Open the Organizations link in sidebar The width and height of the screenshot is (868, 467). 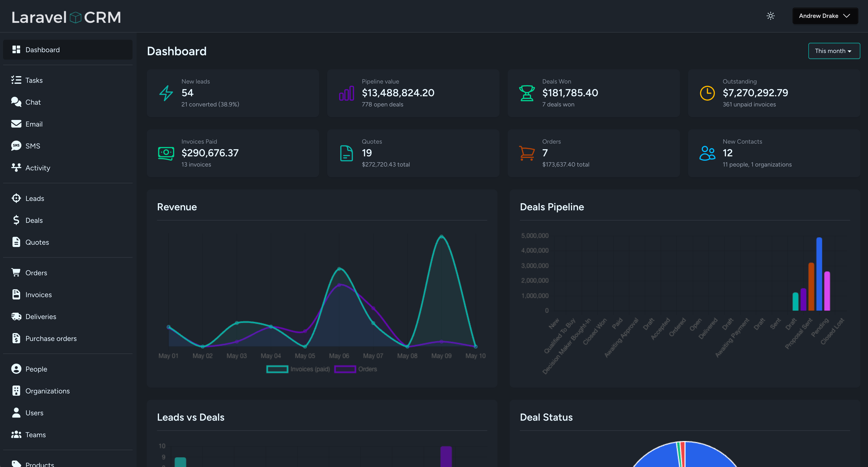(x=68, y=391)
